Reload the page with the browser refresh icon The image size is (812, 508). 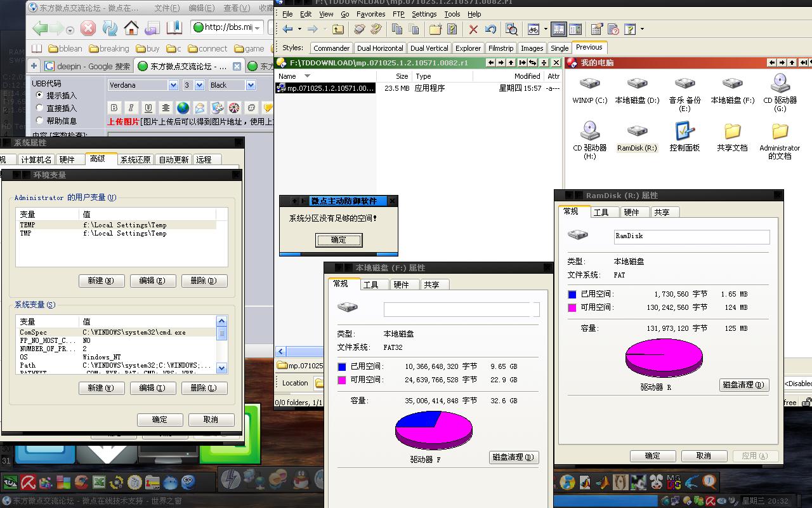pyautogui.click(x=110, y=27)
